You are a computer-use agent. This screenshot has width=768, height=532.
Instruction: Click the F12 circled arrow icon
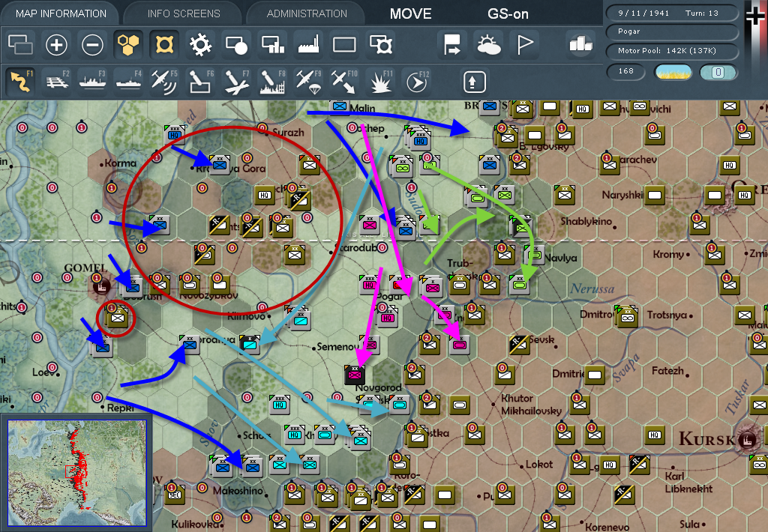(x=417, y=81)
